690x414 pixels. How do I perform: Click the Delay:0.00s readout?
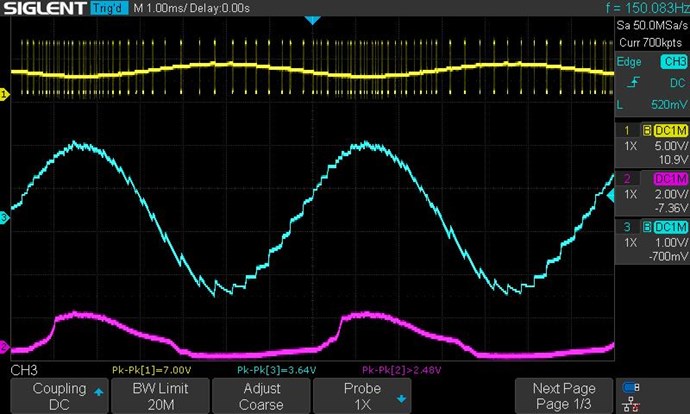point(220,8)
